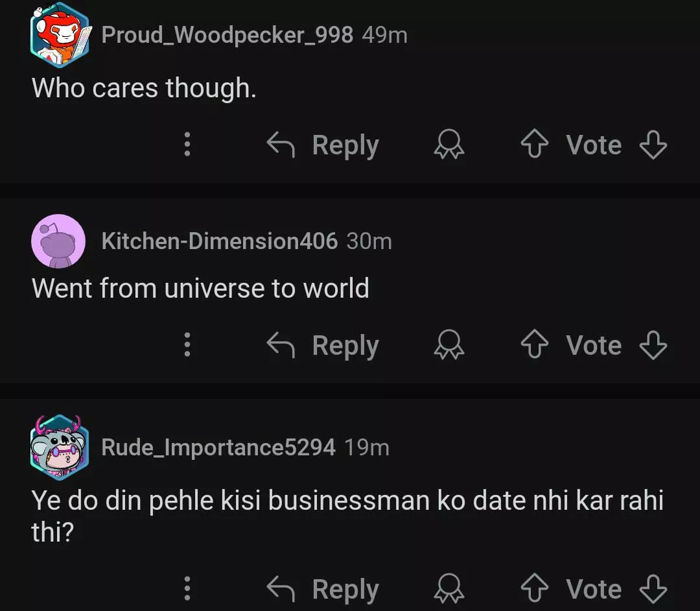Upvote Rude_Importance5294's comment
The image size is (700, 611).
(534, 589)
